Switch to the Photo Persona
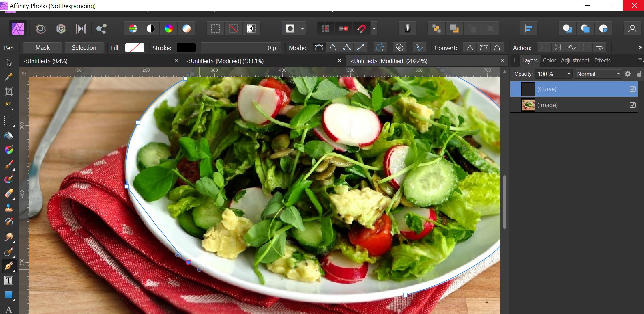This screenshot has width=644, height=314. pyautogui.click(x=18, y=29)
